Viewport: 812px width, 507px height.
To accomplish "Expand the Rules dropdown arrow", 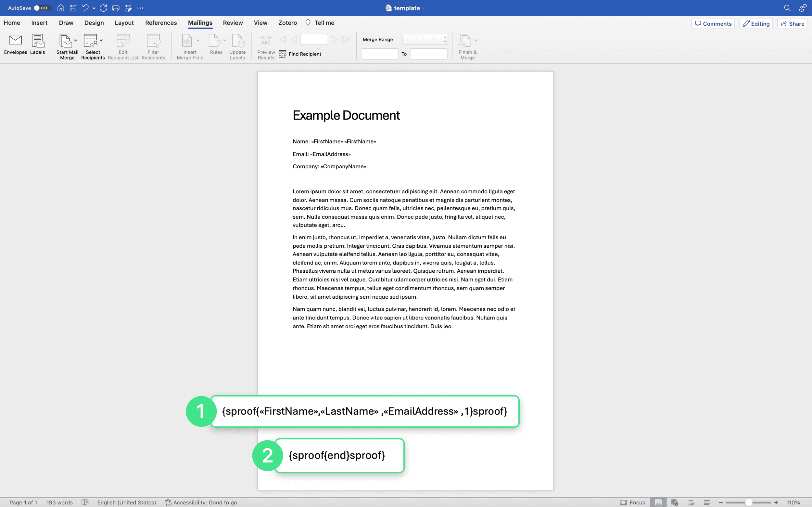I will tap(224, 41).
